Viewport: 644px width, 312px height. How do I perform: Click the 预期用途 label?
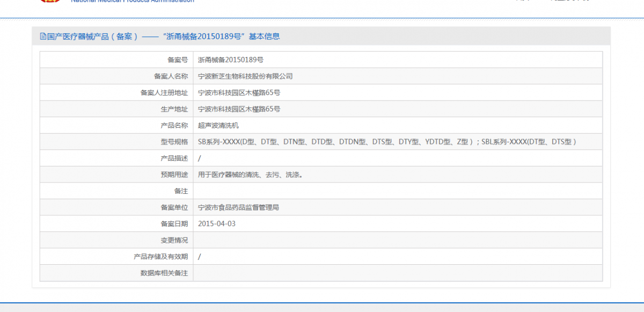(x=174, y=175)
